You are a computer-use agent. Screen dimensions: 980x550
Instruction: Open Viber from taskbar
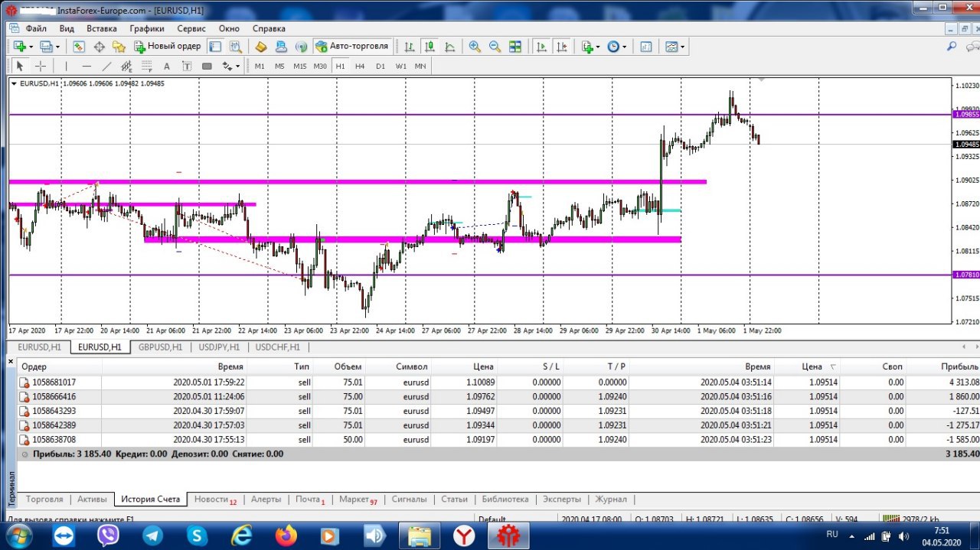[x=108, y=535]
